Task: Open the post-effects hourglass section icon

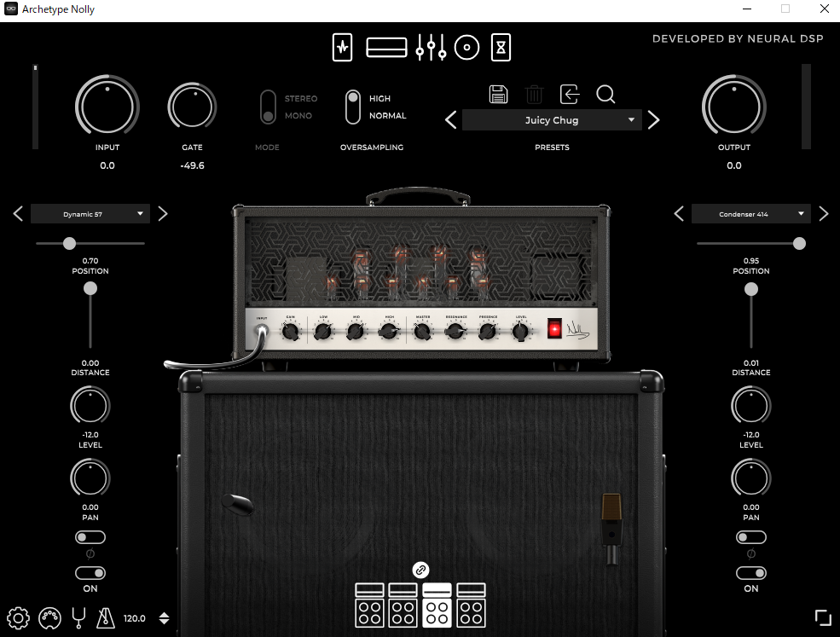Action: (501, 47)
